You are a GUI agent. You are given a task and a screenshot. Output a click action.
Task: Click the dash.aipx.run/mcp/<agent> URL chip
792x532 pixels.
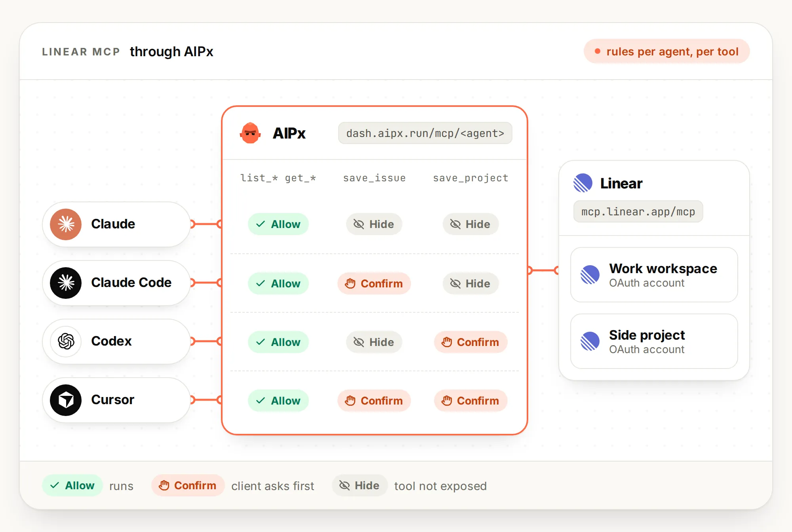coord(425,133)
